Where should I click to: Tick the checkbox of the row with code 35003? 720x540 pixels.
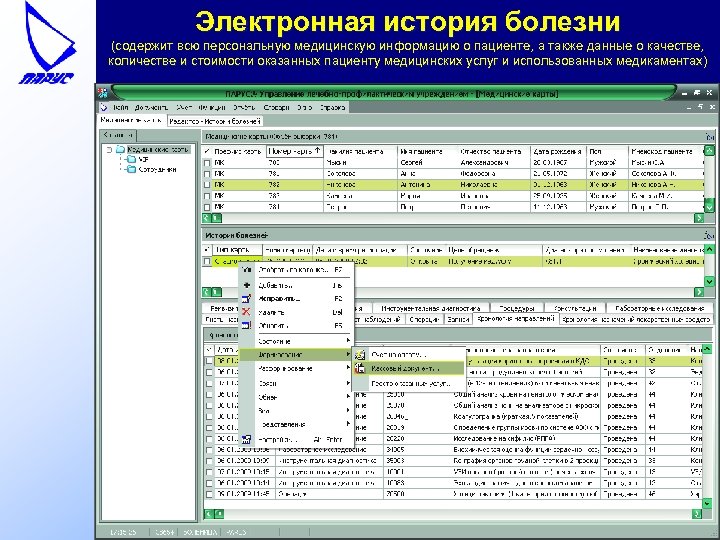209,461
